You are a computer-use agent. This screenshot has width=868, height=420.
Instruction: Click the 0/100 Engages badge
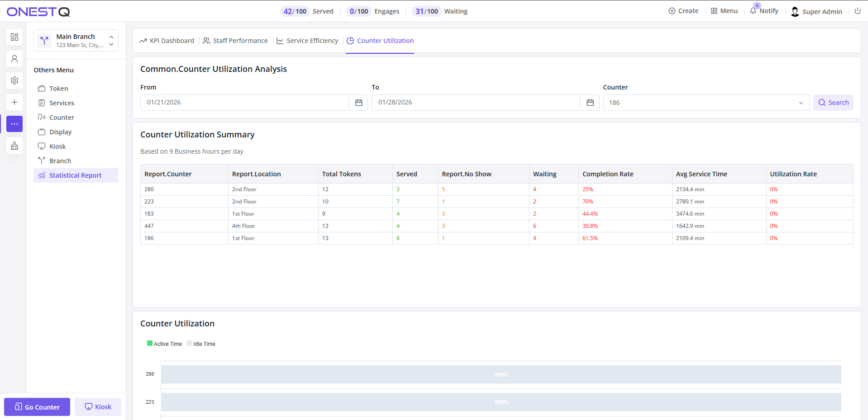[x=358, y=11]
